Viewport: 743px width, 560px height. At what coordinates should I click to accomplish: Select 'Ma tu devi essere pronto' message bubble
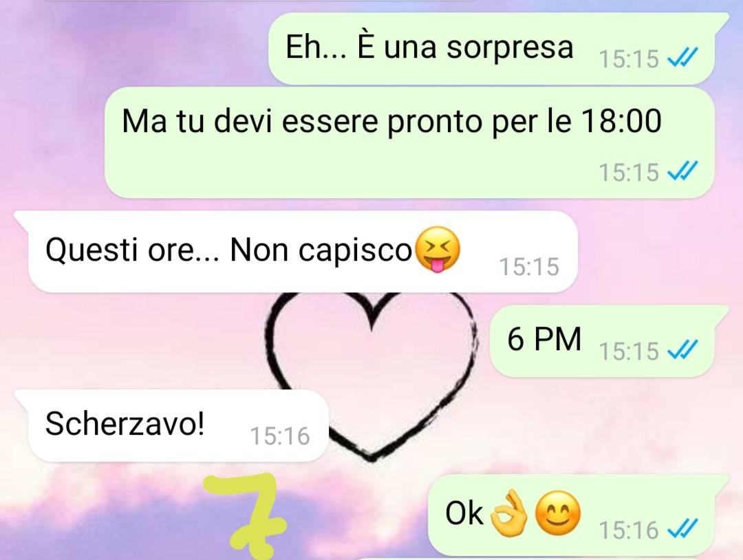[x=409, y=142]
